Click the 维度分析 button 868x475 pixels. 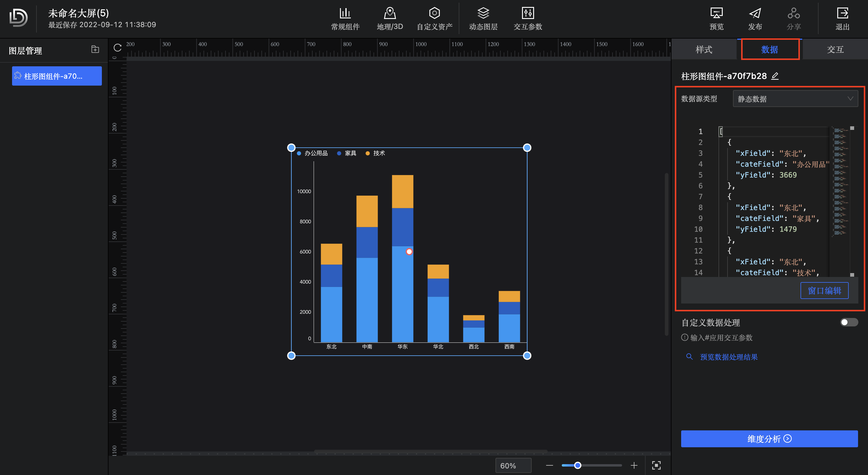pos(769,439)
